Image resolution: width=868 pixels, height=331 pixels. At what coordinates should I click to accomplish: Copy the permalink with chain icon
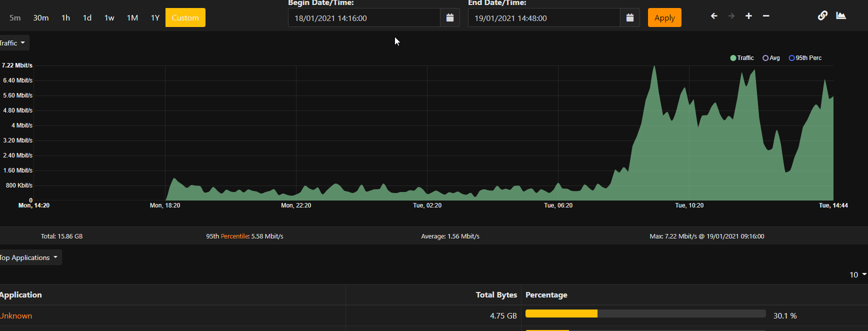pyautogui.click(x=822, y=15)
